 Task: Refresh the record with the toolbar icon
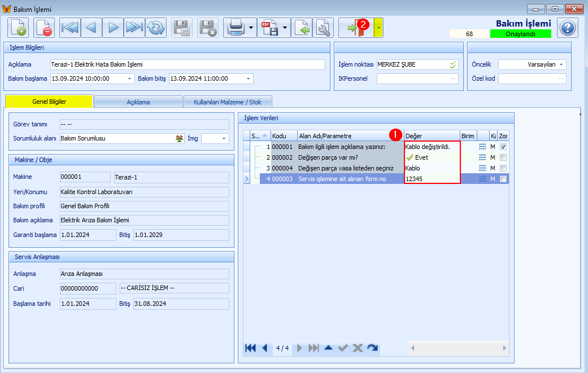click(156, 28)
